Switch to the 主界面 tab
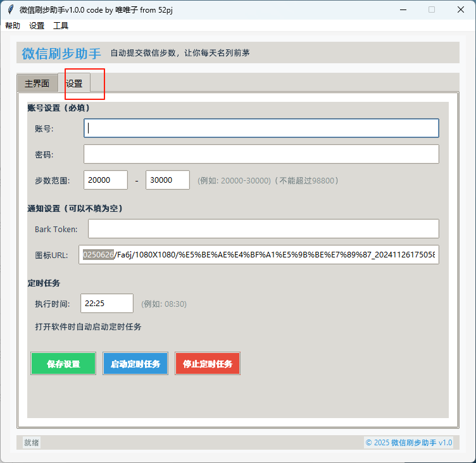476x463 pixels. 37,83
